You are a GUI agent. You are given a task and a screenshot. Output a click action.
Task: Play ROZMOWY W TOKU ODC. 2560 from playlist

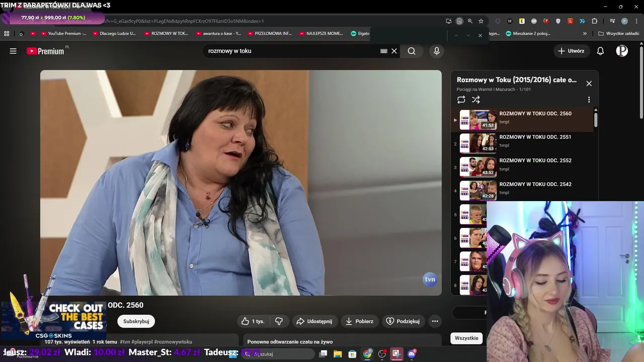coord(523,120)
